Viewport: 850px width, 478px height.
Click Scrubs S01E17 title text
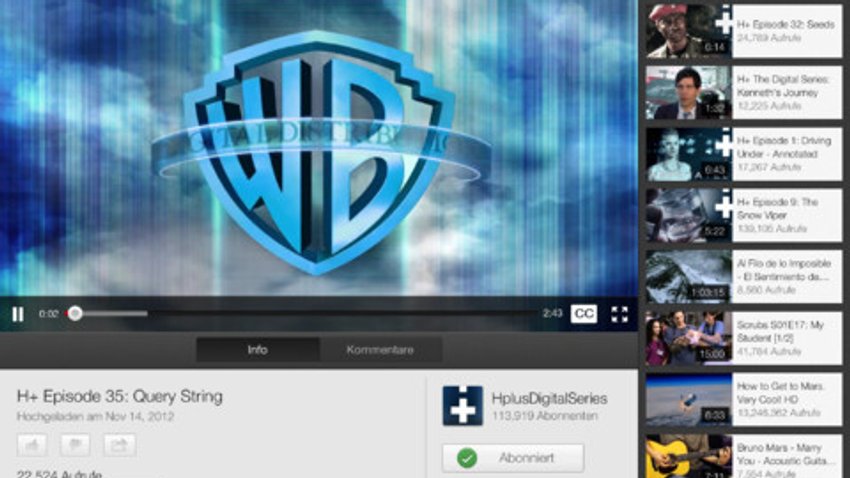click(780, 331)
